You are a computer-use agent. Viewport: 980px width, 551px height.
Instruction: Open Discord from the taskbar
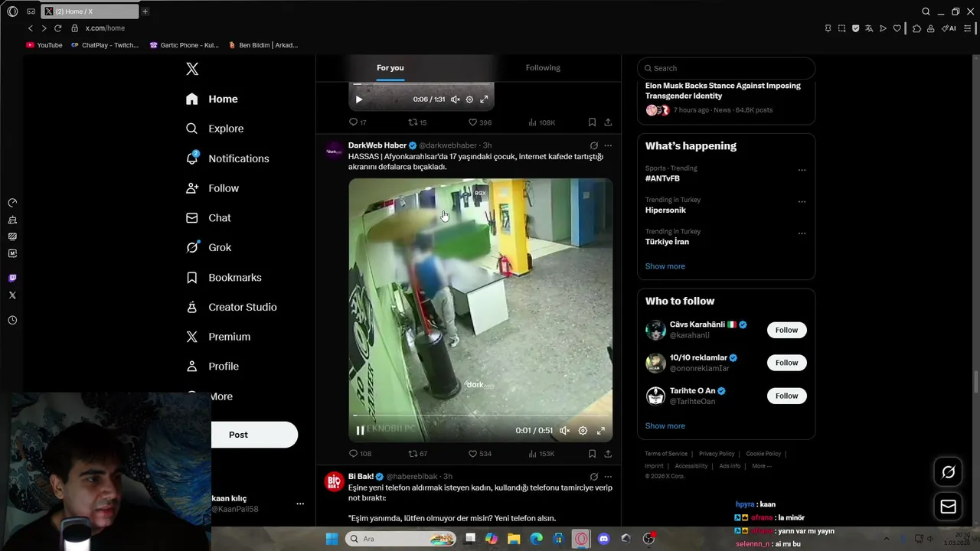click(x=603, y=539)
